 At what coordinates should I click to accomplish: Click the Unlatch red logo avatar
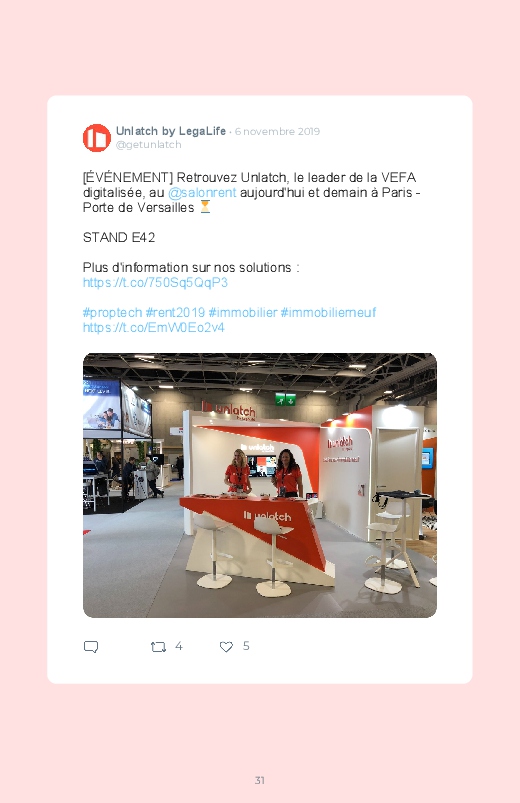[97, 138]
